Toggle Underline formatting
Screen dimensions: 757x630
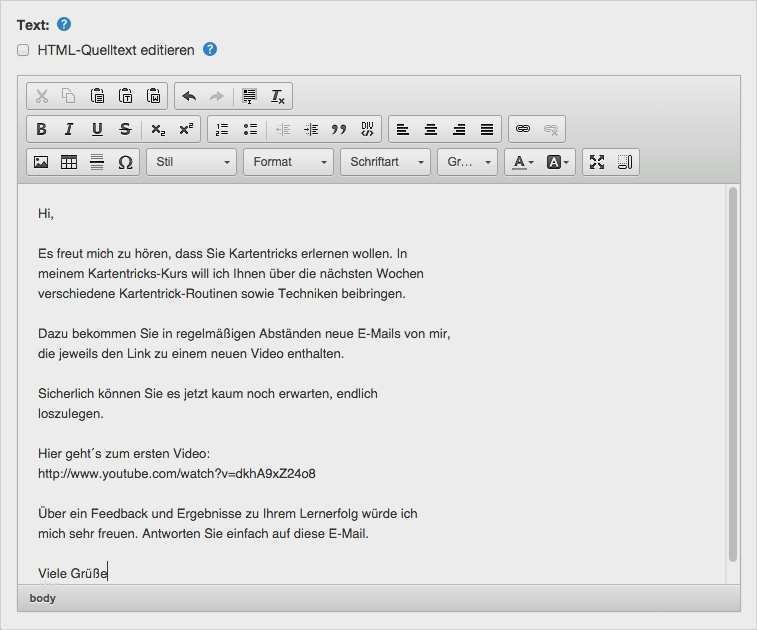coord(97,129)
